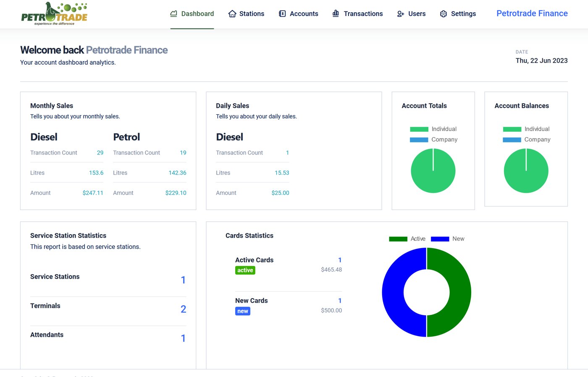Click the blue New segment of donut chart
The image size is (588, 377).
393,292
